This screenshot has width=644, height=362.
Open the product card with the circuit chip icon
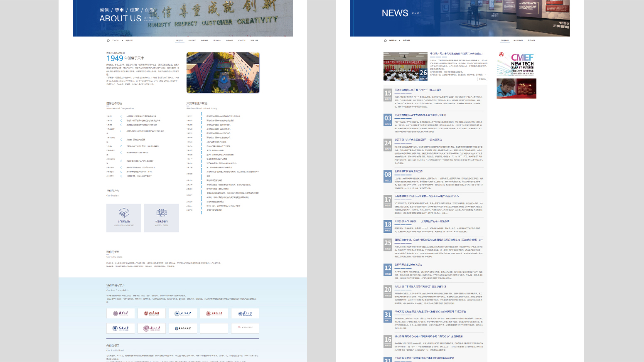(162, 218)
